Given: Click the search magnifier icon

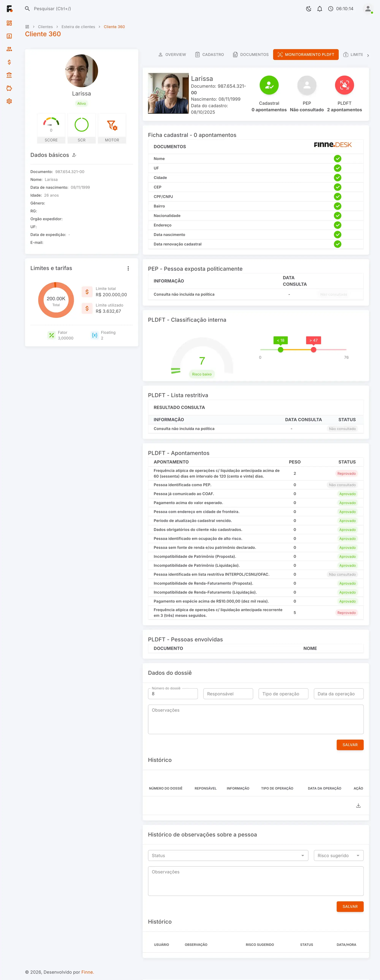Looking at the screenshot, I should (27, 9).
